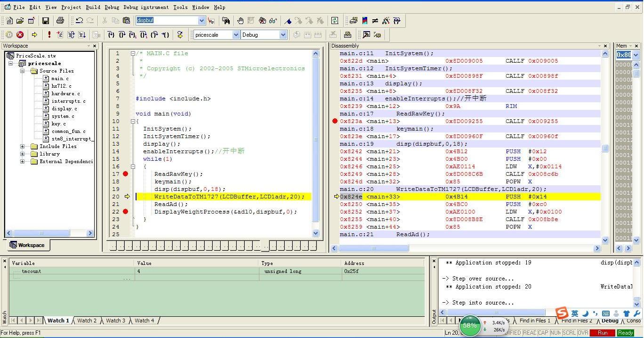Switch to Watch 2 tab
This screenshot has height=338, width=644.
87,321
